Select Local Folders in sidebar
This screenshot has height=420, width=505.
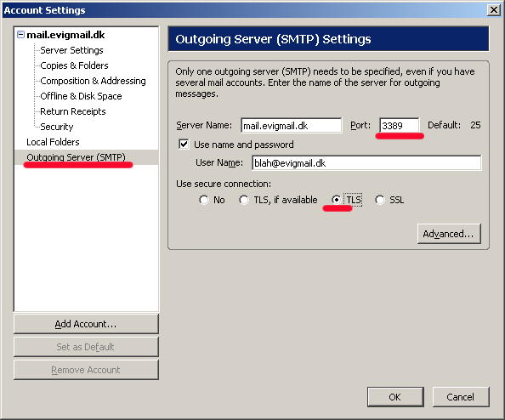tap(53, 142)
